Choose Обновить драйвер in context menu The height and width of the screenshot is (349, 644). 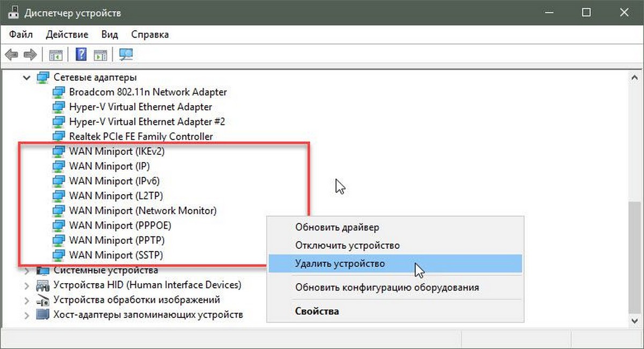point(337,227)
